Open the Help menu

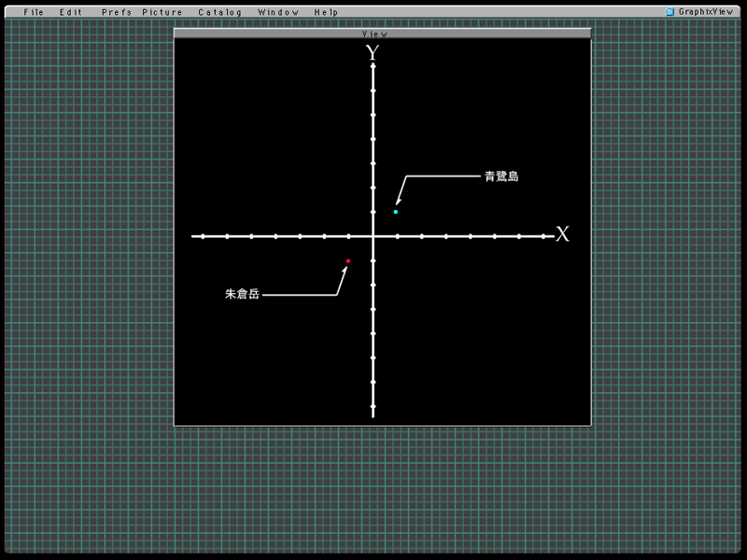[326, 12]
